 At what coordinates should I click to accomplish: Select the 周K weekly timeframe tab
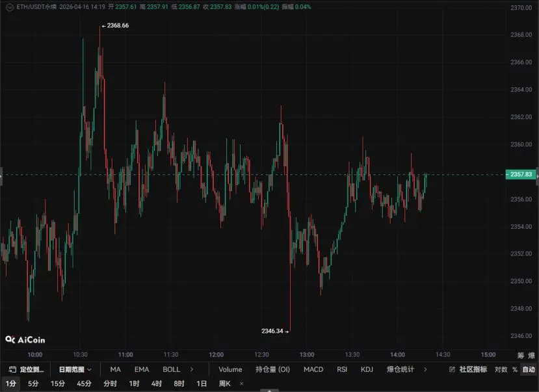coord(225,384)
